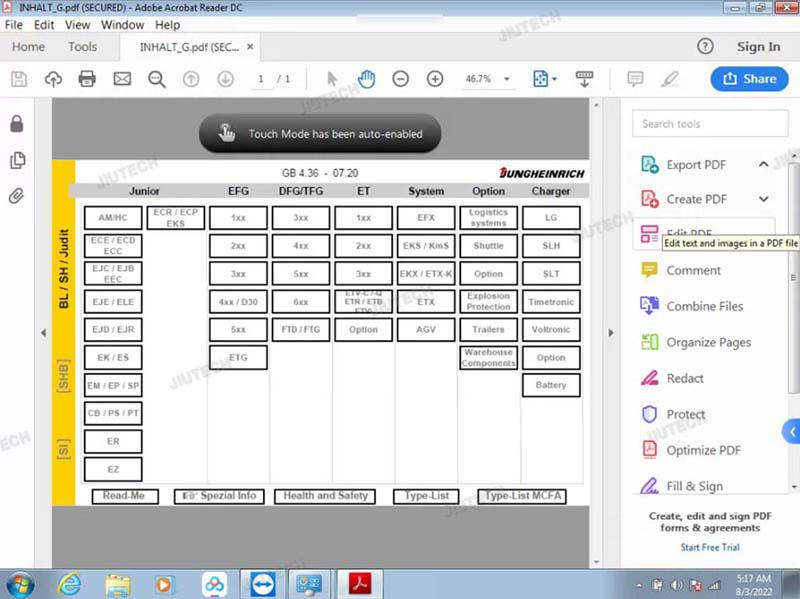The width and height of the screenshot is (800, 599).
Task: Click the Print file icon
Action: [87, 79]
